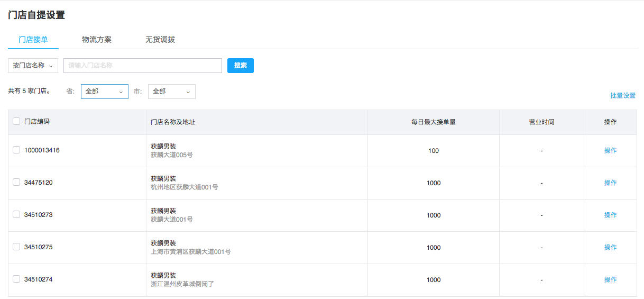Click 操作 for store 34510273
This screenshot has height=299, width=644.
[610, 215]
